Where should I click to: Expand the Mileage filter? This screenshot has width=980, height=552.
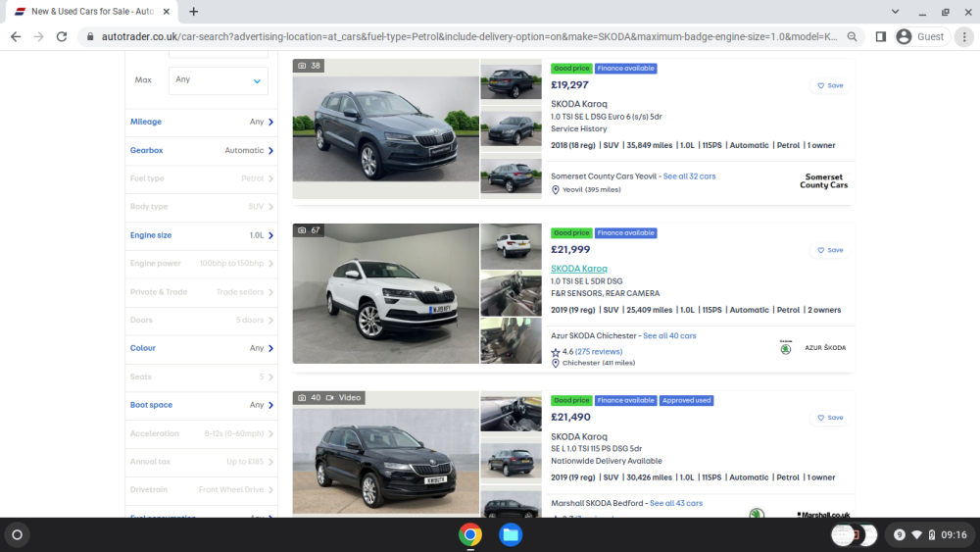pyautogui.click(x=201, y=122)
